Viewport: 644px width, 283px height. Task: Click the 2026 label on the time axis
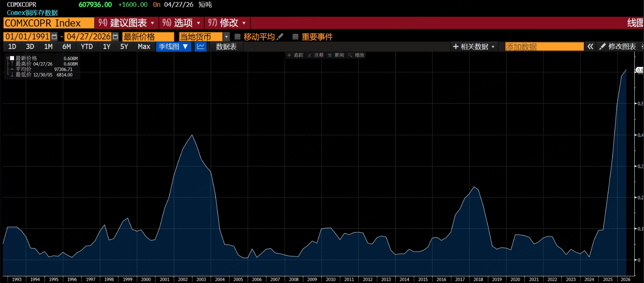tap(626, 279)
